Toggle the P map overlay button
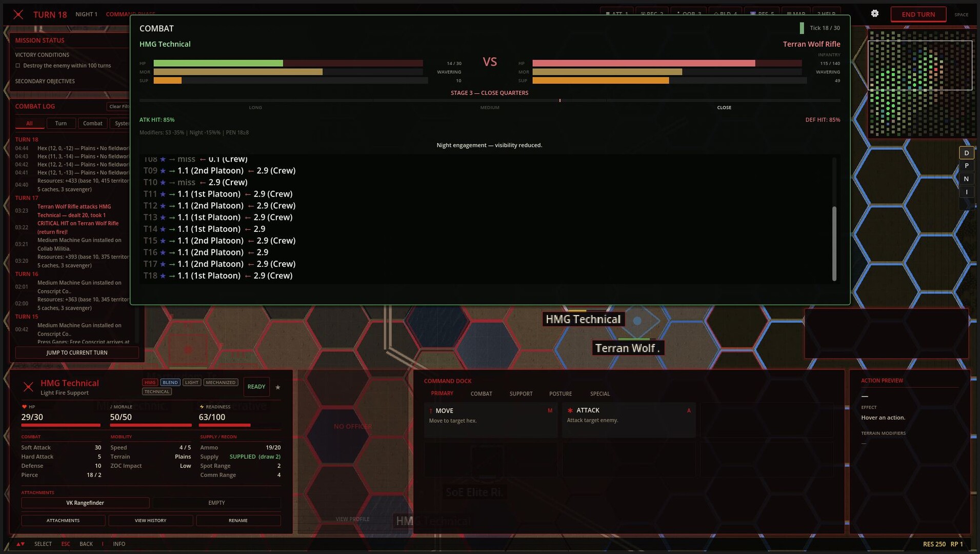The image size is (980, 554). pyautogui.click(x=967, y=166)
